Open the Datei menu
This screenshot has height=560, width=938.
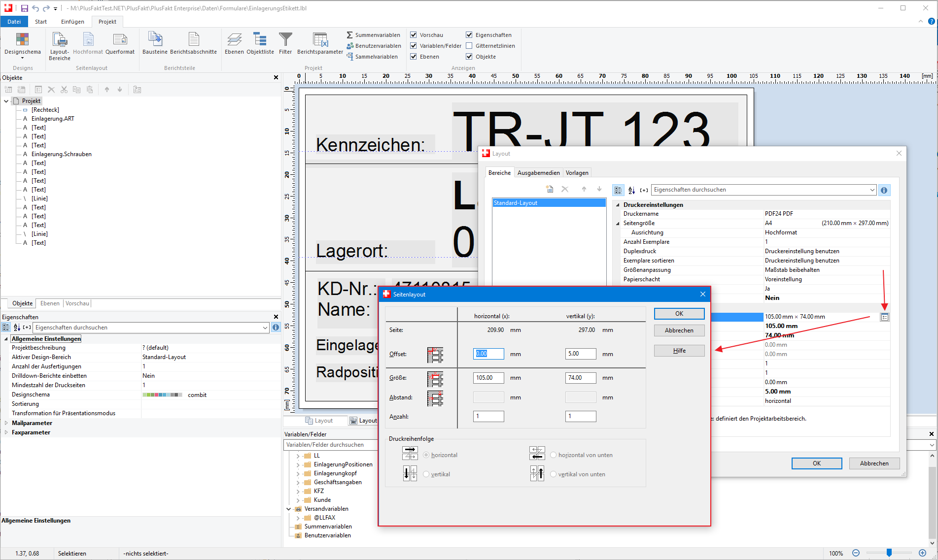click(x=14, y=22)
